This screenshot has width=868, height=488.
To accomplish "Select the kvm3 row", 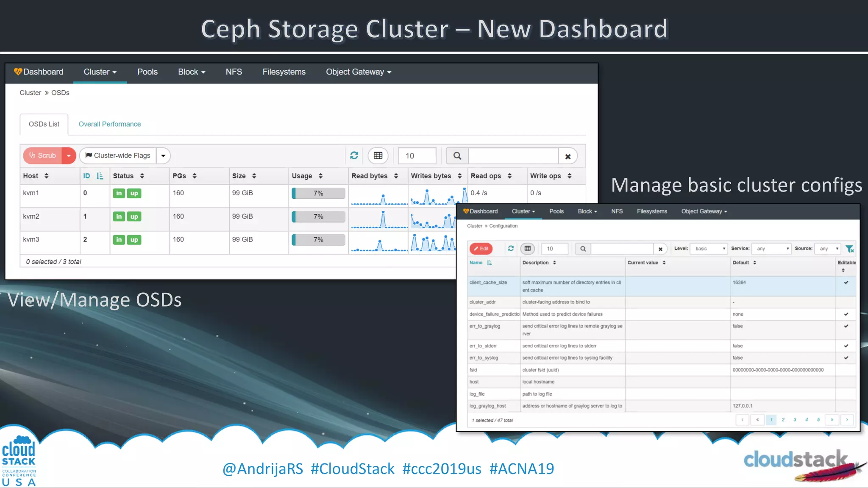I will point(237,242).
